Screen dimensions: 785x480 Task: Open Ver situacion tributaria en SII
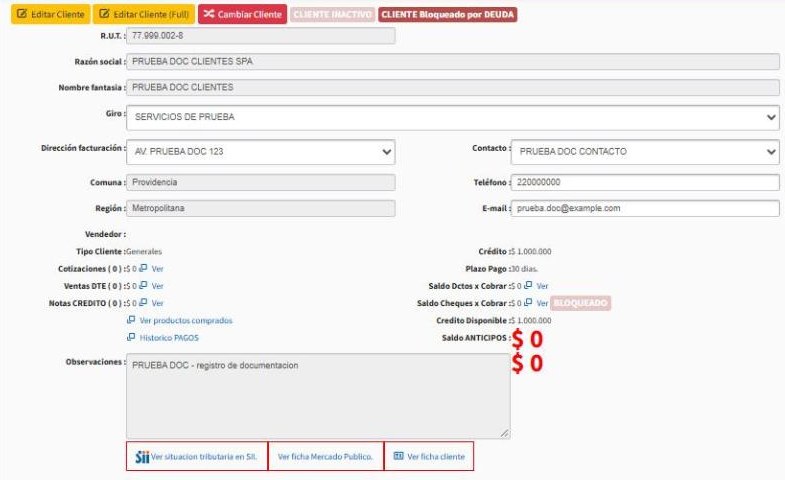197,456
